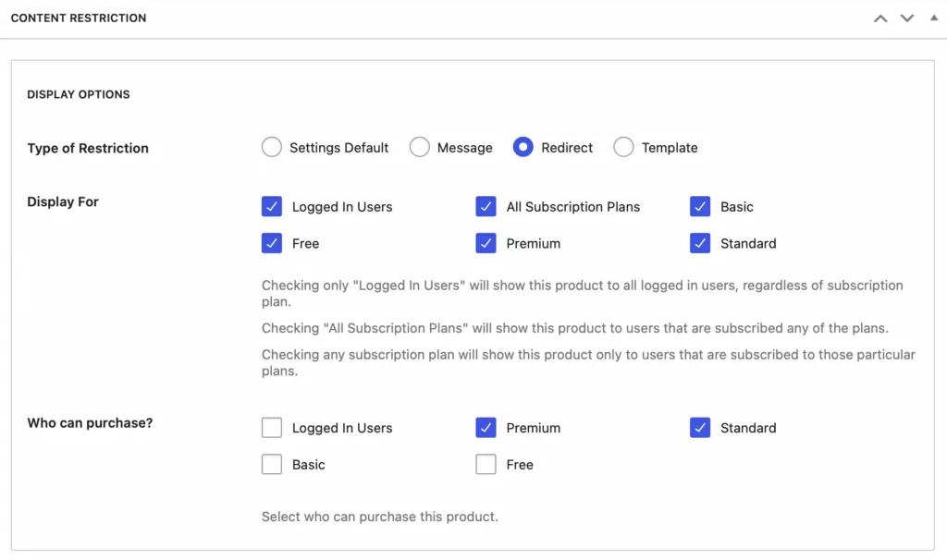
Task: Click the Display For label
Action: pyautogui.click(x=63, y=201)
